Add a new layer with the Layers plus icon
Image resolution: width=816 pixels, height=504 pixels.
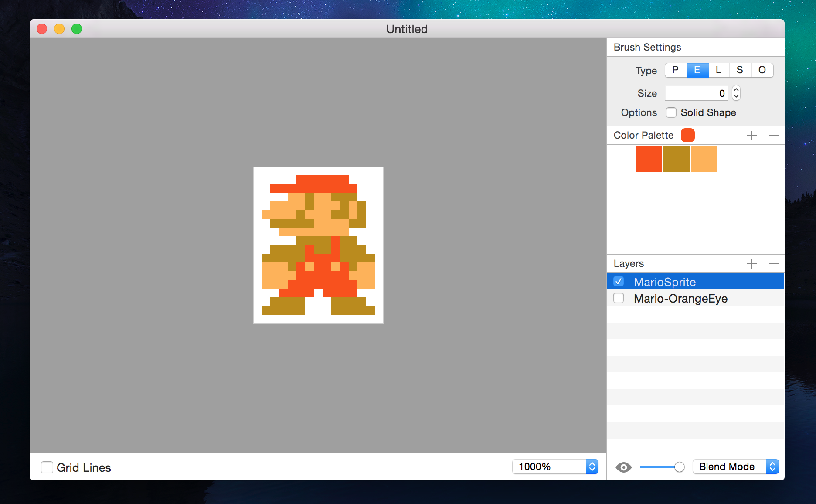coord(752,264)
